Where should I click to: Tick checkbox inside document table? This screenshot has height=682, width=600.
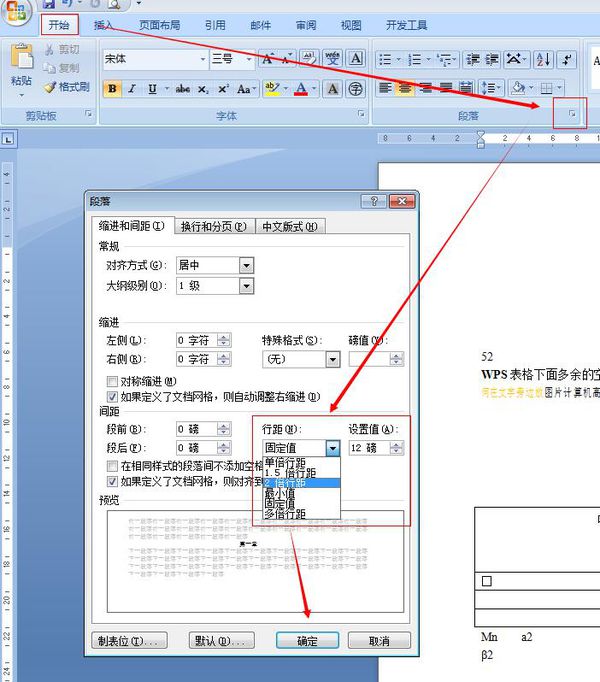[x=487, y=581]
